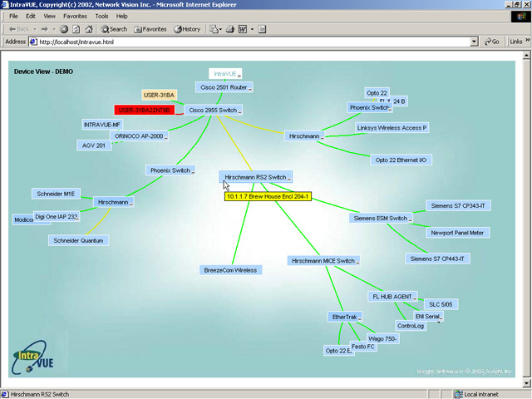The image size is (532, 399).
Task: Select the Opto 22 Ethernet I/O device
Action: [x=401, y=160]
